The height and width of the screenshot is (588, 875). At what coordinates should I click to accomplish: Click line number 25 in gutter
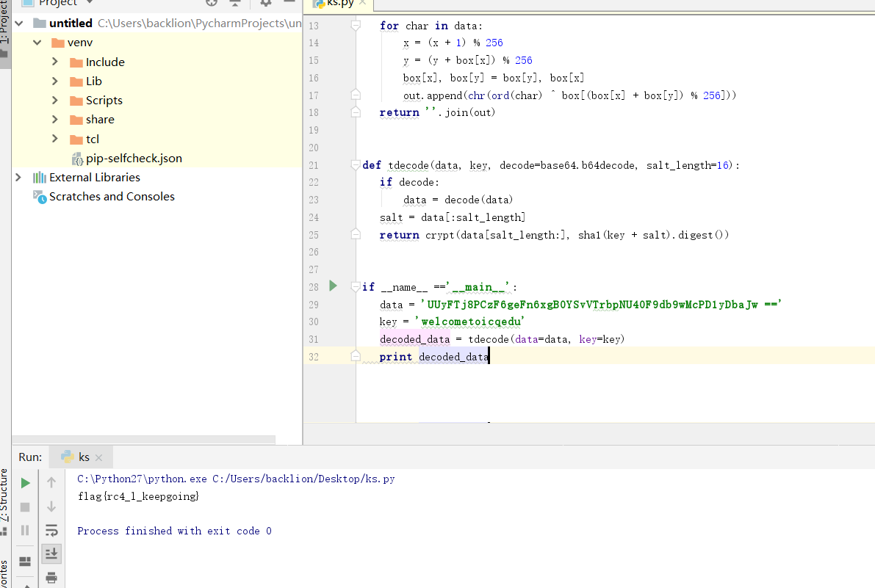pyautogui.click(x=314, y=235)
